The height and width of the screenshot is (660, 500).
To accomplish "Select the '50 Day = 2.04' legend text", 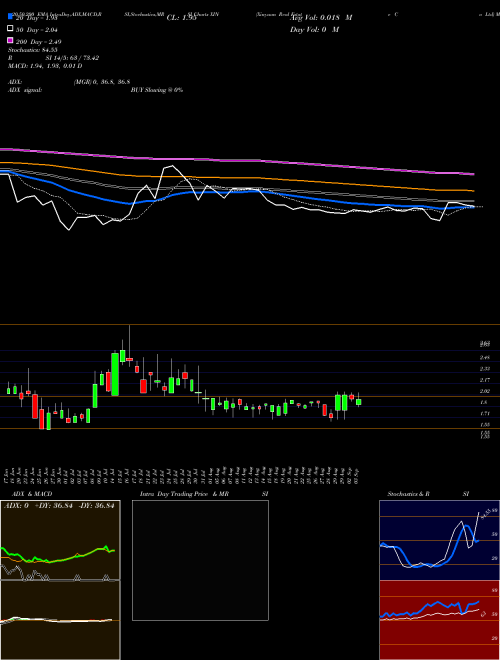I will coord(37,29).
